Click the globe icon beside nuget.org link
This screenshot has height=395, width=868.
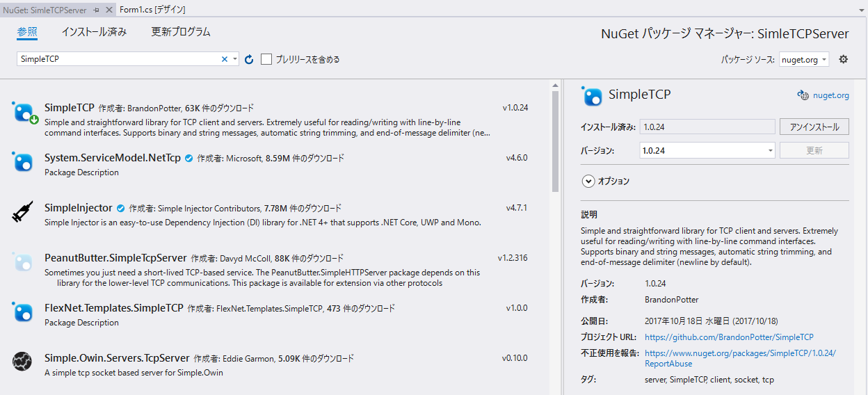[x=803, y=95]
